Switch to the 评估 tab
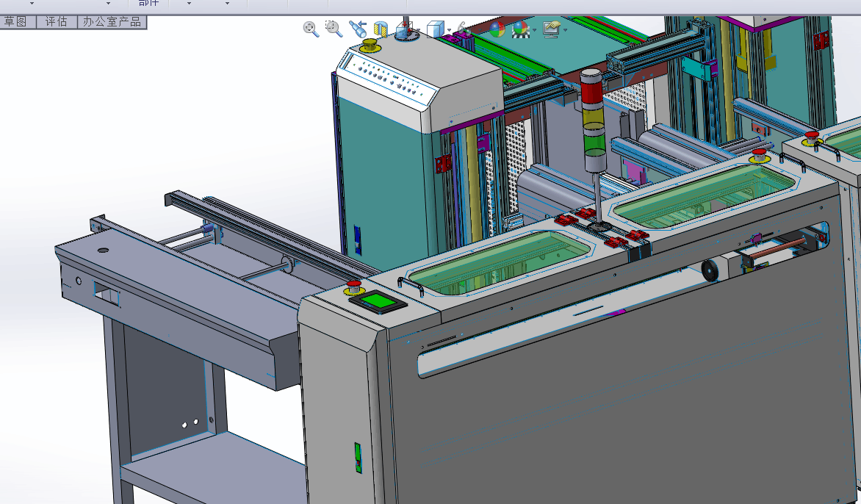The width and height of the screenshot is (861, 504). tap(57, 21)
